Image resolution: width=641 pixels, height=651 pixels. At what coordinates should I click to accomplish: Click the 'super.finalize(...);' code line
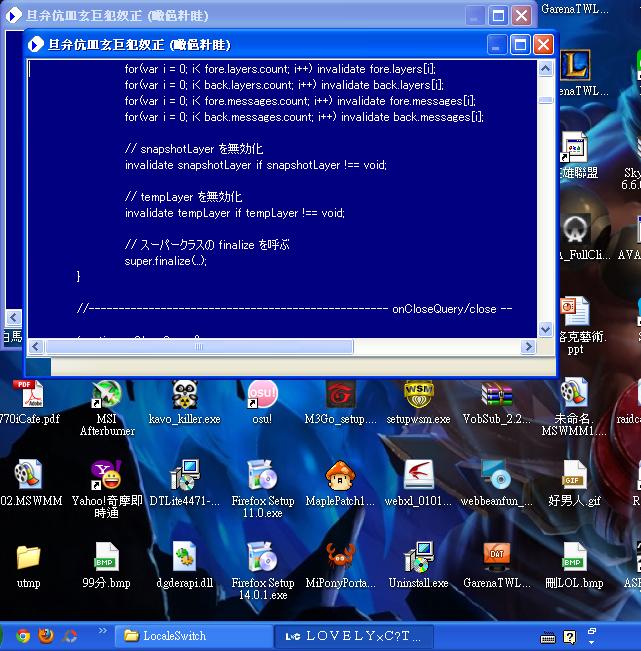[x=165, y=261]
